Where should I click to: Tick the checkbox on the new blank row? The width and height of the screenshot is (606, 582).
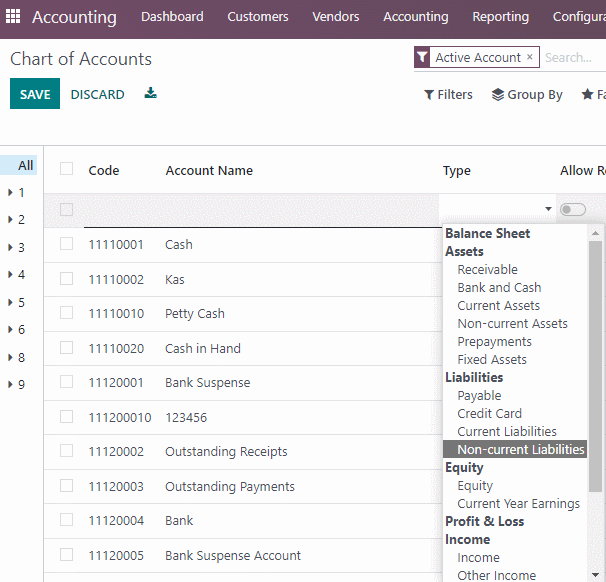pos(66,209)
